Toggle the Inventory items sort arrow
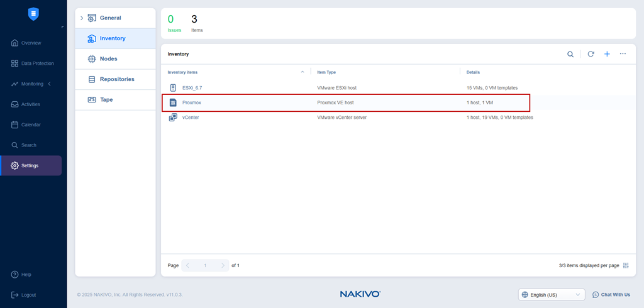 click(303, 72)
